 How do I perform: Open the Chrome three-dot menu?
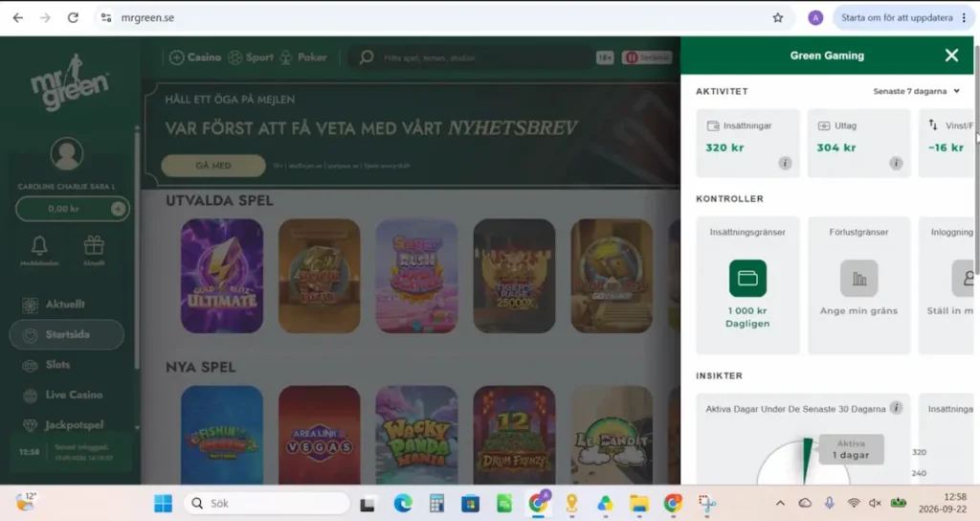[964, 17]
